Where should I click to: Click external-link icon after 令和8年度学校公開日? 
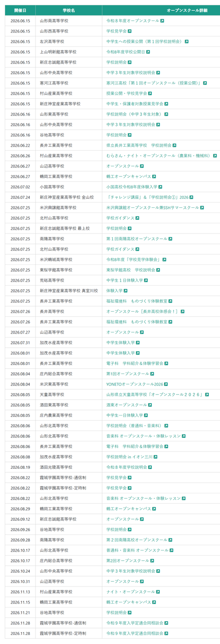(x=148, y=52)
